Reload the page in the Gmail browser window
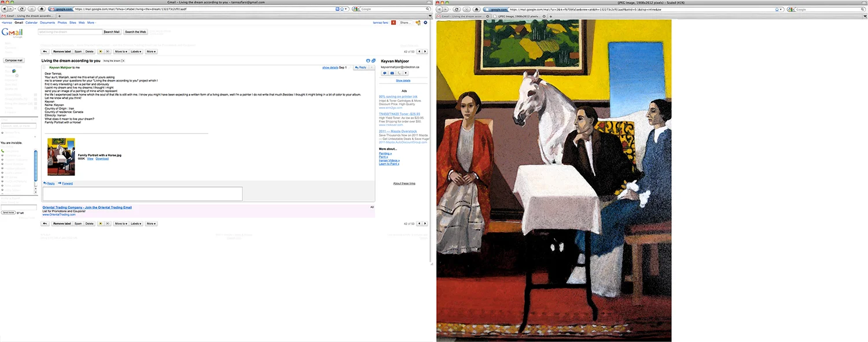The width and height of the screenshot is (868, 342). pyautogui.click(x=22, y=9)
